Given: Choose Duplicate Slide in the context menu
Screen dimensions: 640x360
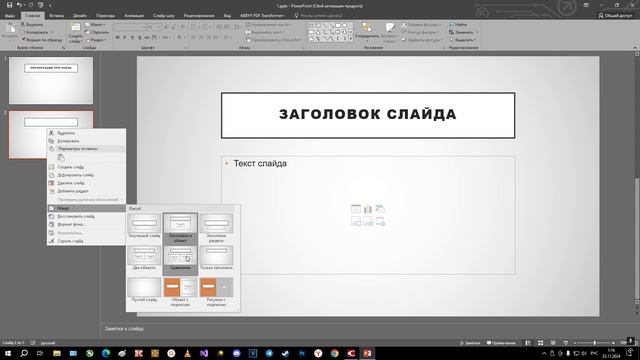Looking at the screenshot, I should 87,175.
